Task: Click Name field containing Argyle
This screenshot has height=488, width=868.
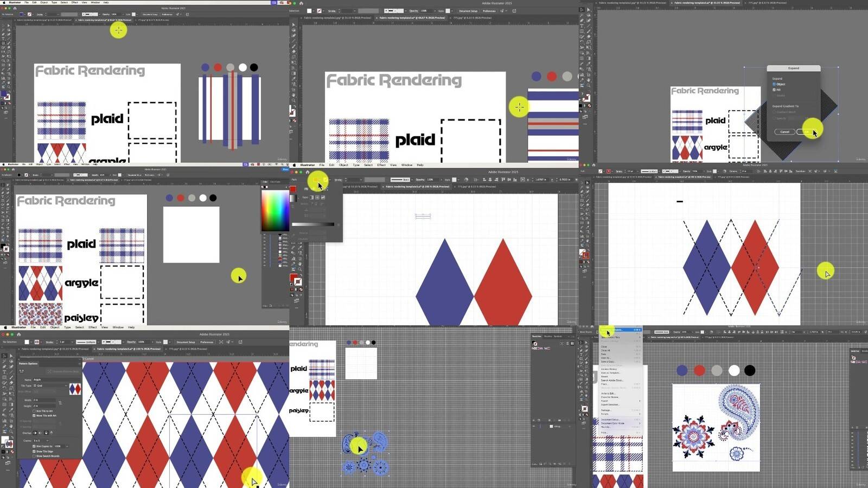Action: (x=56, y=379)
